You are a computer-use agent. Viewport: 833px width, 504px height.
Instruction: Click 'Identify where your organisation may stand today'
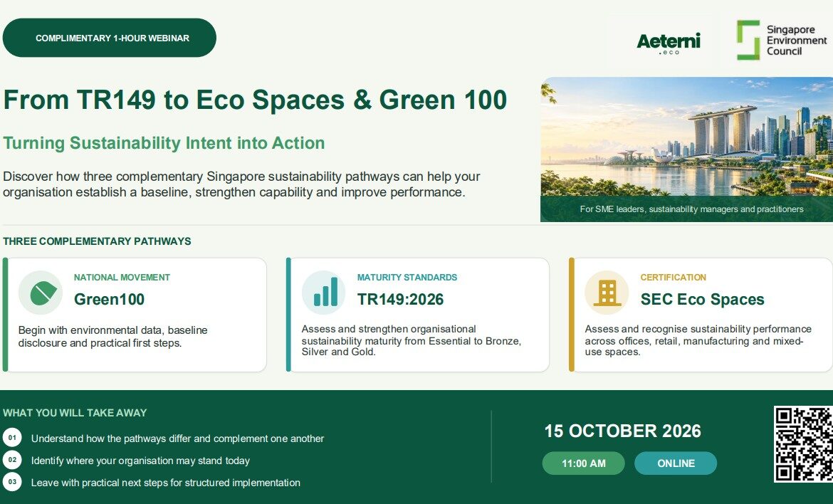click(x=140, y=461)
